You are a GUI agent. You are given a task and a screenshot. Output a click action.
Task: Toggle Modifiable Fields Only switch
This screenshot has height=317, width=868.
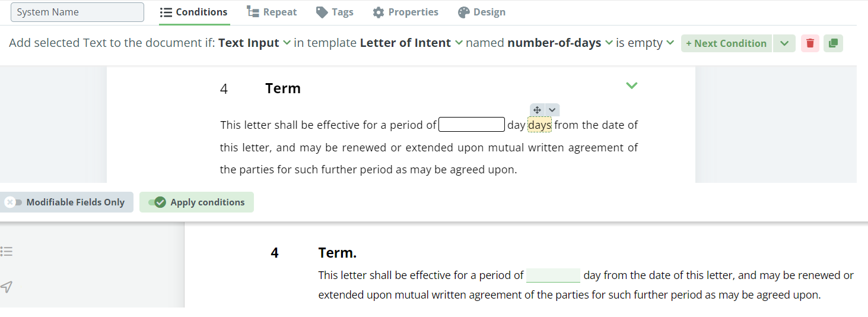click(66, 202)
